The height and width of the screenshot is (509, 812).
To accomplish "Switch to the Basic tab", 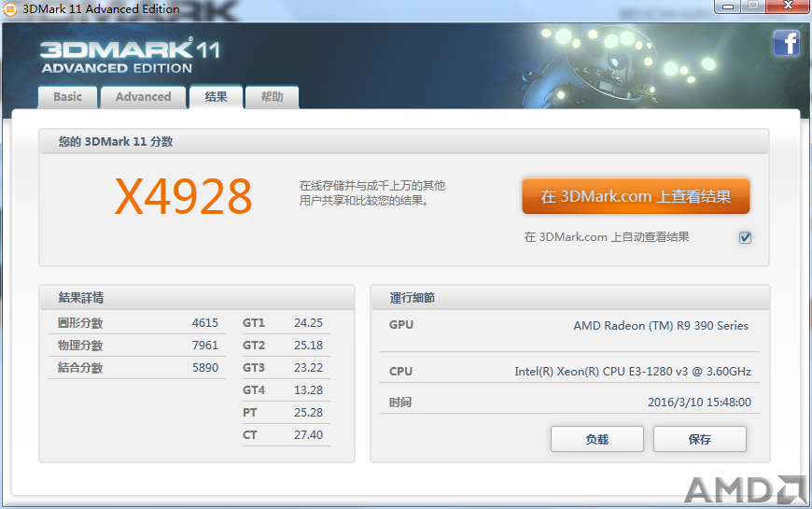I will (68, 97).
